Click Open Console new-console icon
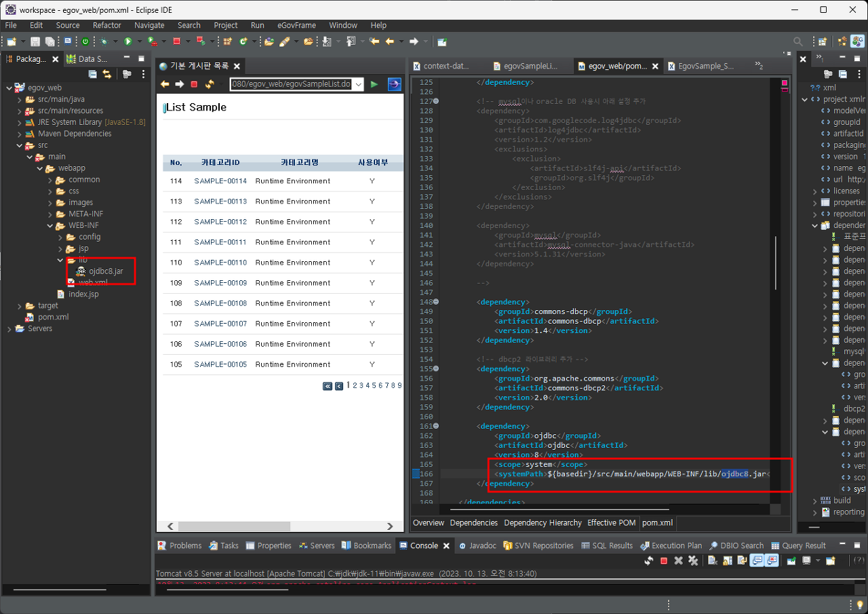Screen dimensions: 868x614 [x=830, y=561]
